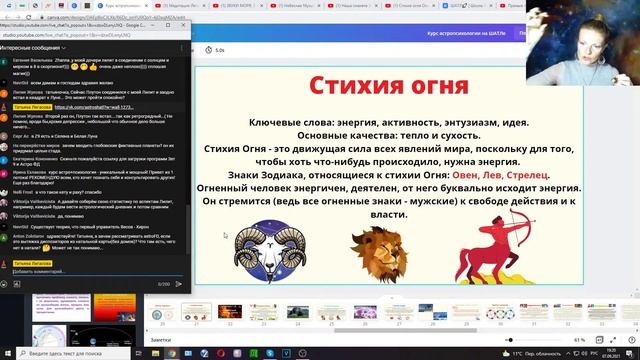Select the Aries ram image on slide
Screen dimensions: 640x360
pyautogui.click(x=270, y=251)
